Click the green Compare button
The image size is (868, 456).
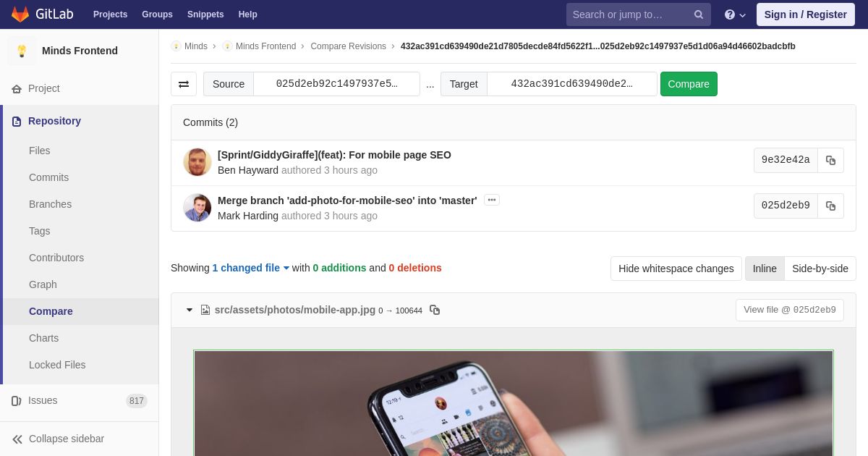tap(689, 84)
